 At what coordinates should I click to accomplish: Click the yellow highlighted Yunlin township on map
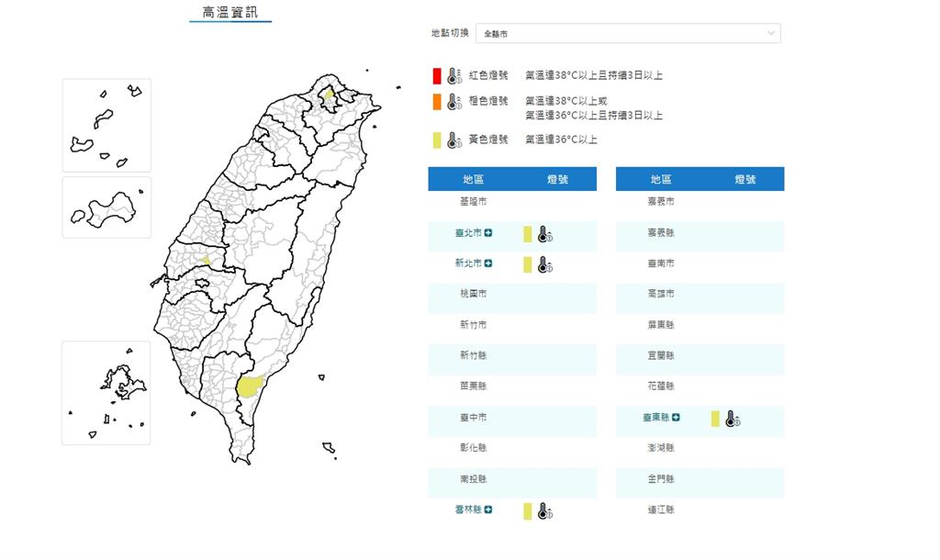[x=206, y=260]
